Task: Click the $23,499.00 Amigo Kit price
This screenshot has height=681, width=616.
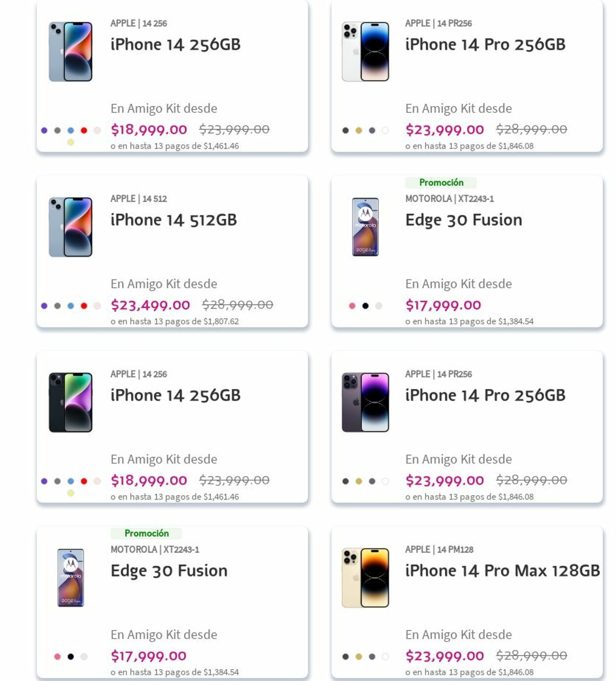Action: click(x=150, y=306)
